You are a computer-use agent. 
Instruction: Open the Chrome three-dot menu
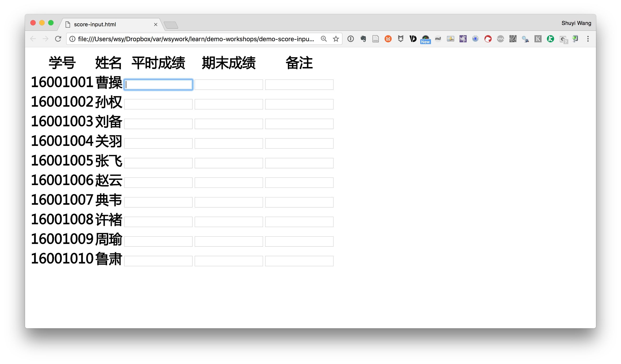point(588,39)
